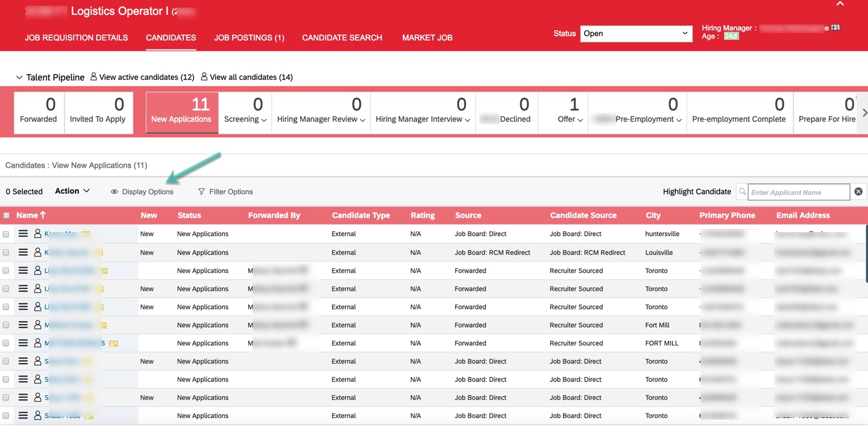Check the checkbox for the first candidate row

[x=6, y=234]
